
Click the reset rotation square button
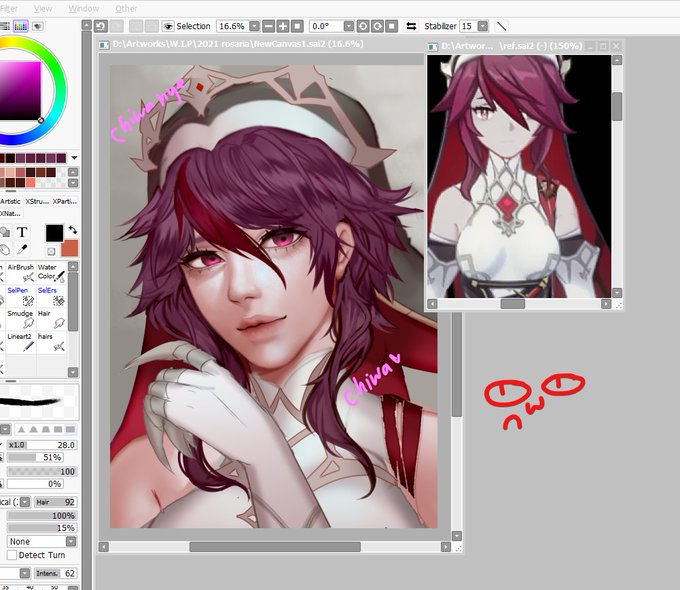click(x=392, y=26)
